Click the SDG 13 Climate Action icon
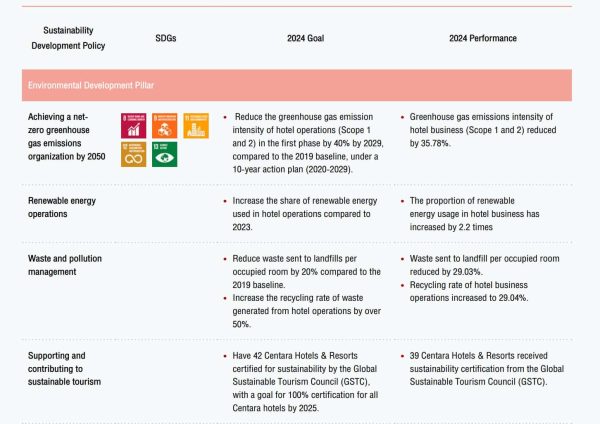This screenshot has width=600, height=424. [165, 155]
